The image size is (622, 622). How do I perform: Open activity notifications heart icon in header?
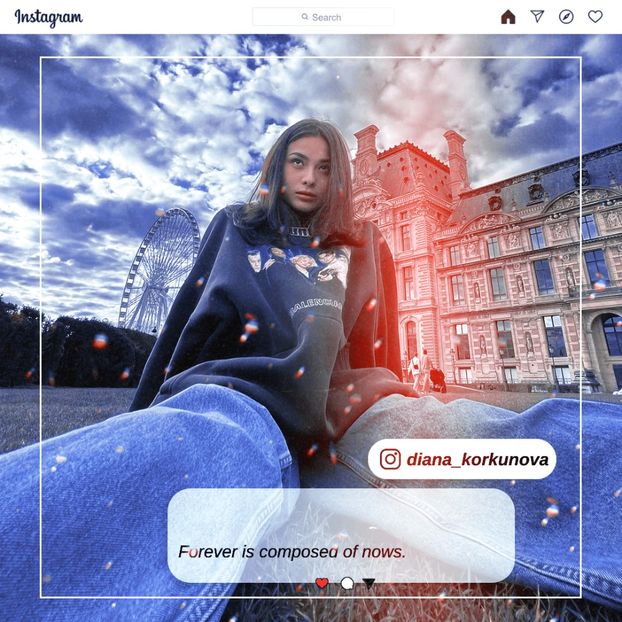pyautogui.click(x=595, y=17)
